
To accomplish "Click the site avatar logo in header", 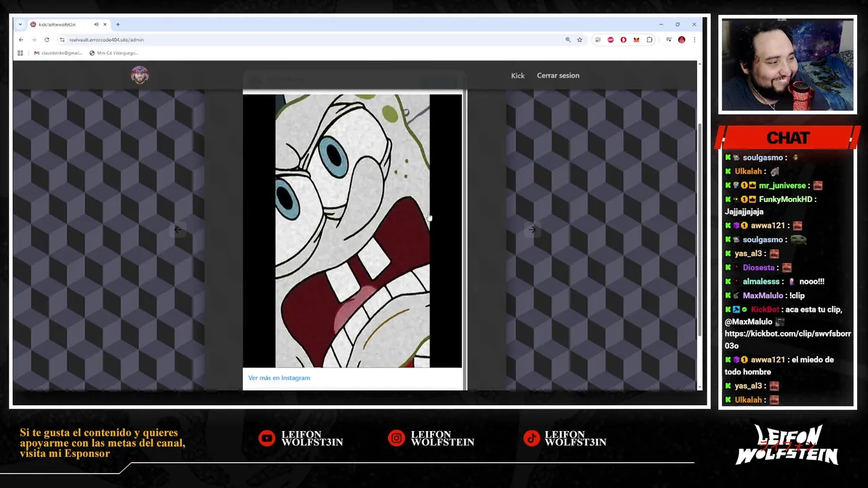I will [x=140, y=75].
